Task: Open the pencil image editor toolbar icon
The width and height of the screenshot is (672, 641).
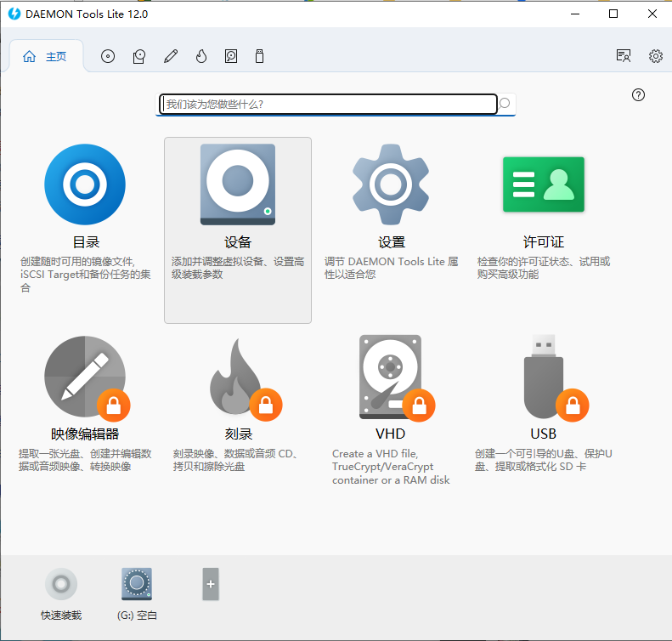Action: [171, 56]
